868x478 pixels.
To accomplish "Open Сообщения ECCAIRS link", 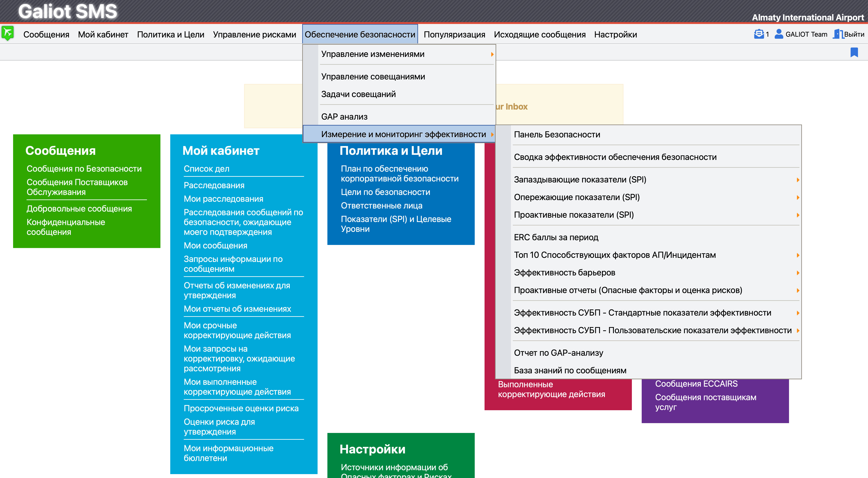I will pos(696,384).
